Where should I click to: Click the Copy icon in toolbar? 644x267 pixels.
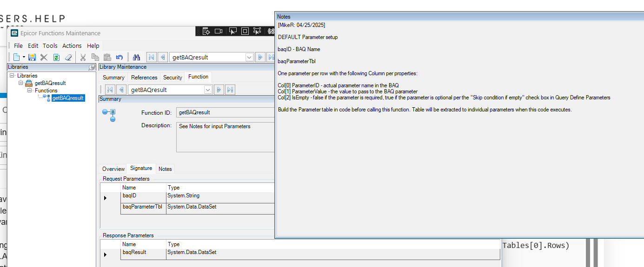tap(95, 57)
